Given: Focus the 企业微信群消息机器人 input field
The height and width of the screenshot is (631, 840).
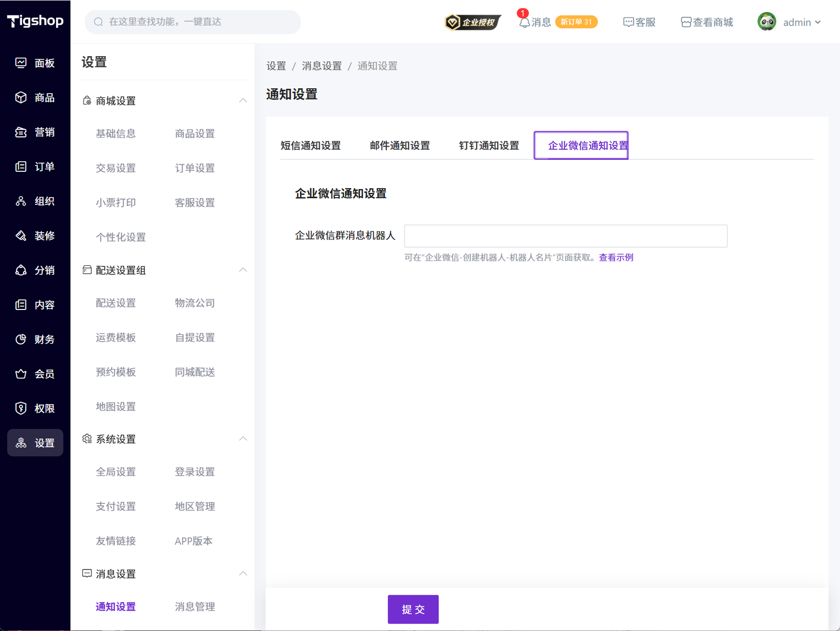Looking at the screenshot, I should click(565, 236).
